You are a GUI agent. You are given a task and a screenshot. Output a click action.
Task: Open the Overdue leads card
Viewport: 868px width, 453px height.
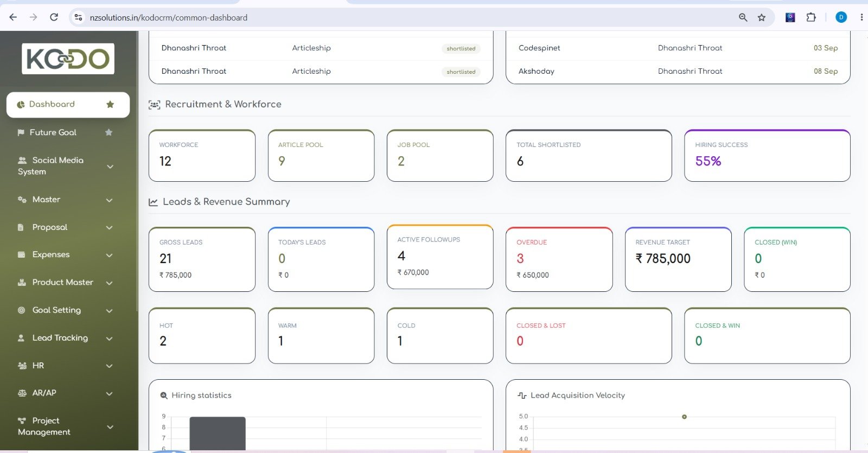point(559,259)
